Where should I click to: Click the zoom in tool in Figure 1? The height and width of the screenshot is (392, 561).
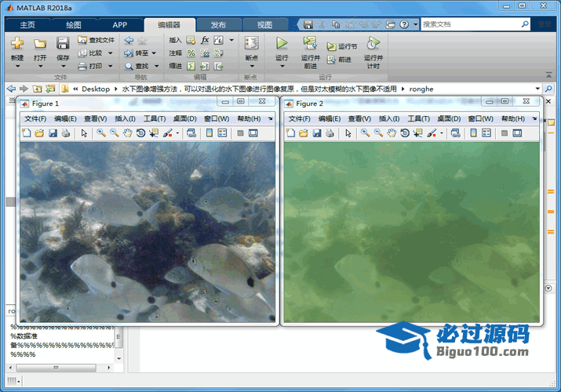[x=101, y=133]
